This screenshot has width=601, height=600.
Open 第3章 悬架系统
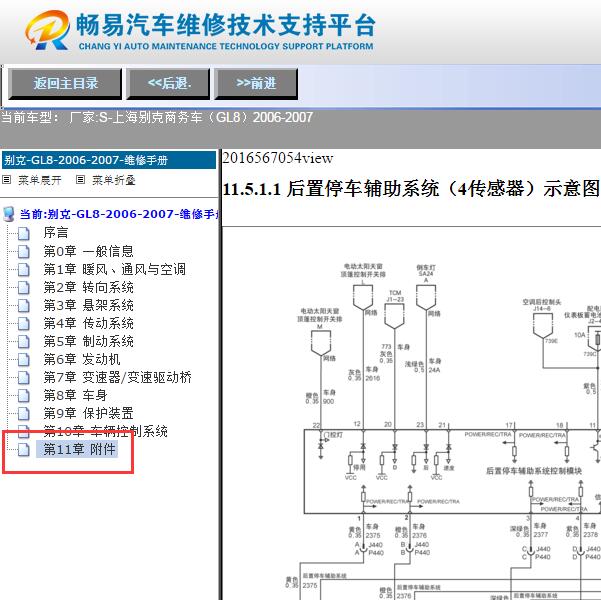89,305
